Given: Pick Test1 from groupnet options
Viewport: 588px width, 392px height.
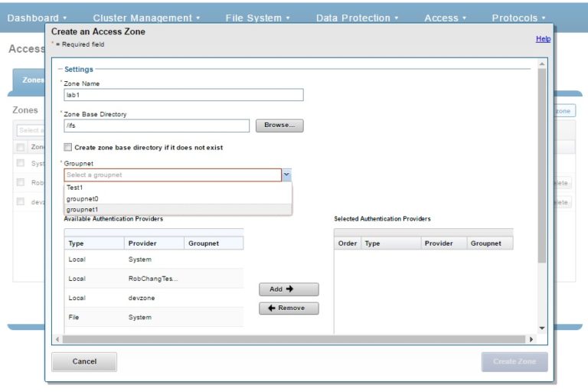Looking at the screenshot, I should pyautogui.click(x=75, y=188).
